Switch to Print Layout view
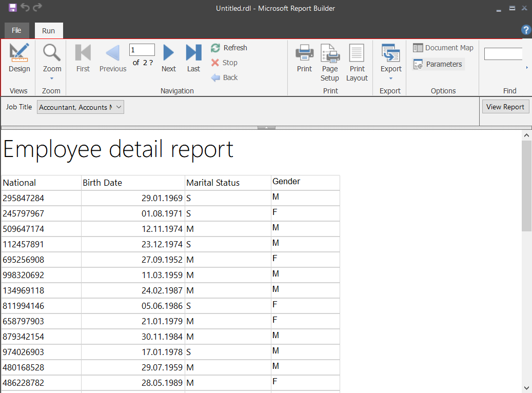Image resolution: width=532 pixels, height=393 pixels. tap(357, 62)
